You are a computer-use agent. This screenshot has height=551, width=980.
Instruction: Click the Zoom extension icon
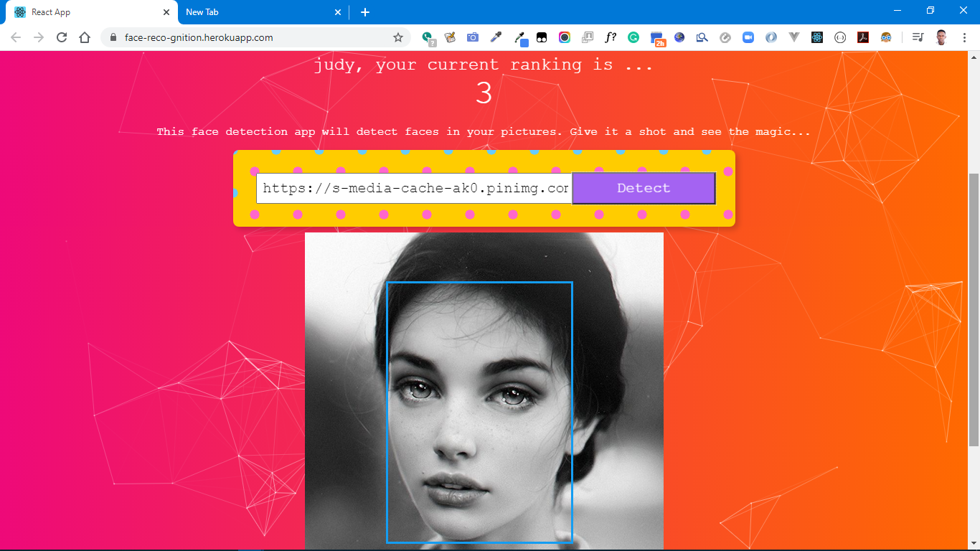pos(748,37)
